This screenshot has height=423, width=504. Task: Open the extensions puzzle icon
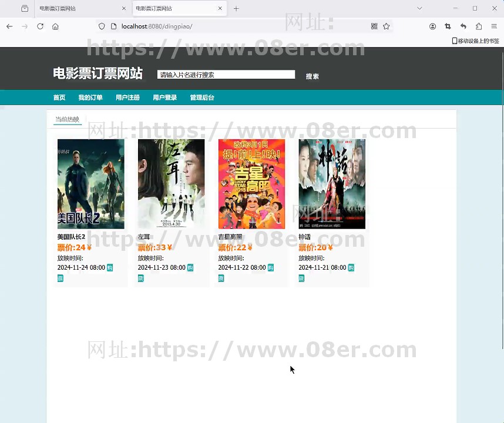click(x=479, y=26)
